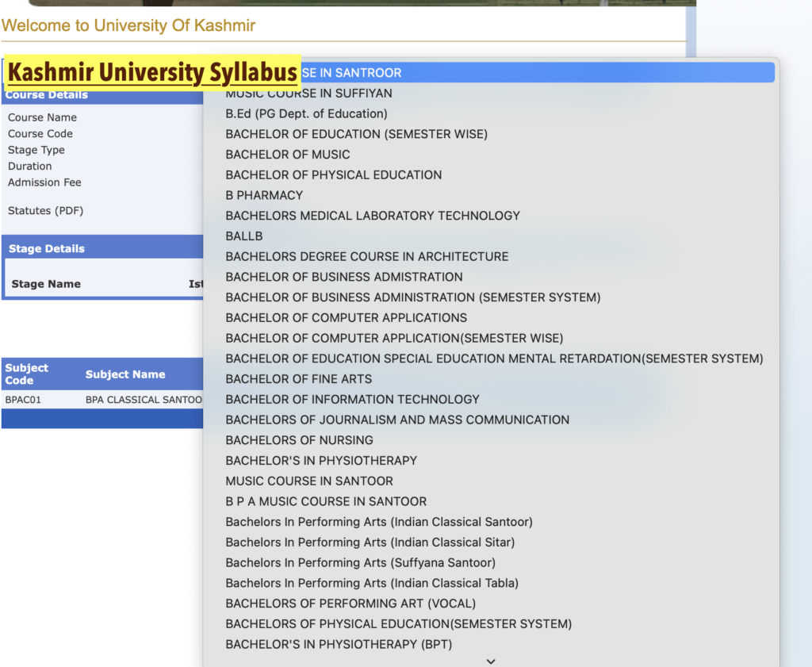Select BACHELOR OF PHYSICAL EDUCATION option
The height and width of the screenshot is (667, 812).
coord(490,175)
